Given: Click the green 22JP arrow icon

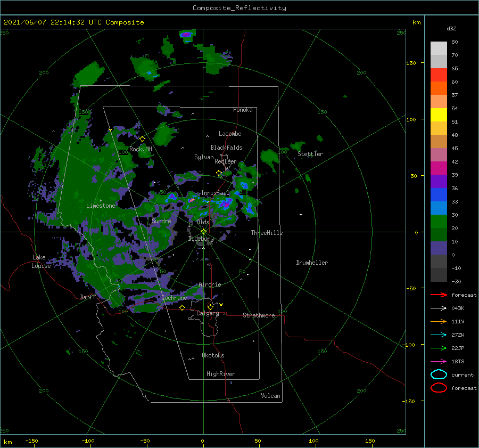Looking at the screenshot, I should pyautogui.click(x=439, y=348).
